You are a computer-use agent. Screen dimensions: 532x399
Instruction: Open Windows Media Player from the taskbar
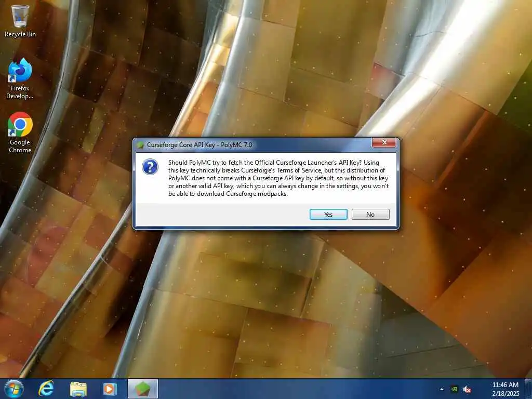click(110, 389)
